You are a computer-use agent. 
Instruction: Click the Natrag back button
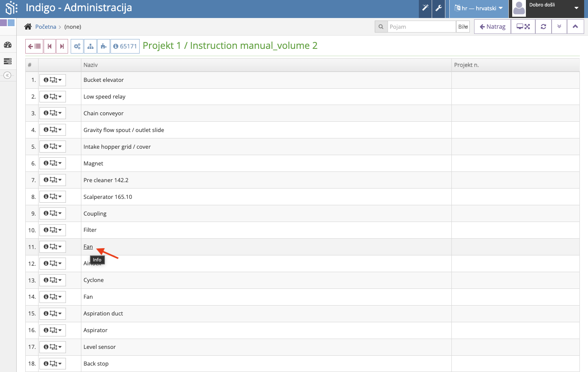click(492, 27)
